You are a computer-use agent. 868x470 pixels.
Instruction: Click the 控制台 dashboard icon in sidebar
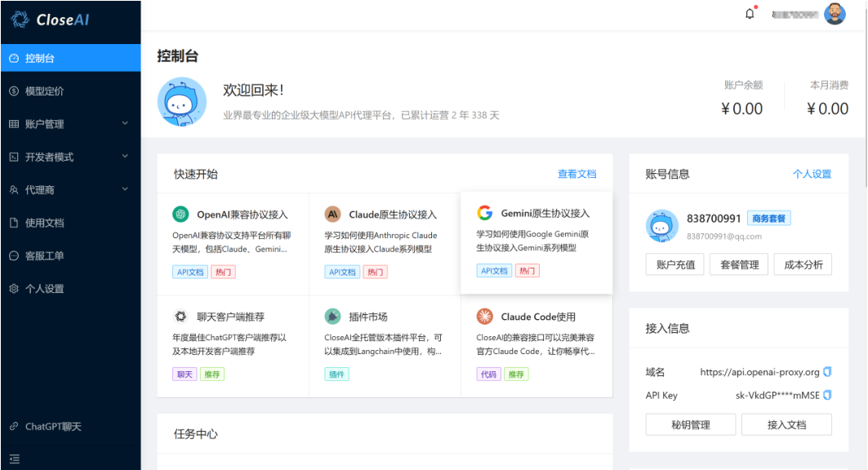click(14, 58)
